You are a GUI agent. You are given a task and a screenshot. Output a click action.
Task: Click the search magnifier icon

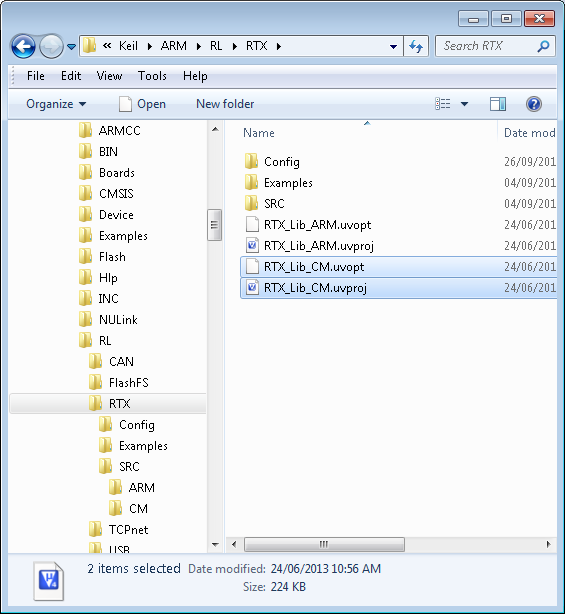pos(543,46)
